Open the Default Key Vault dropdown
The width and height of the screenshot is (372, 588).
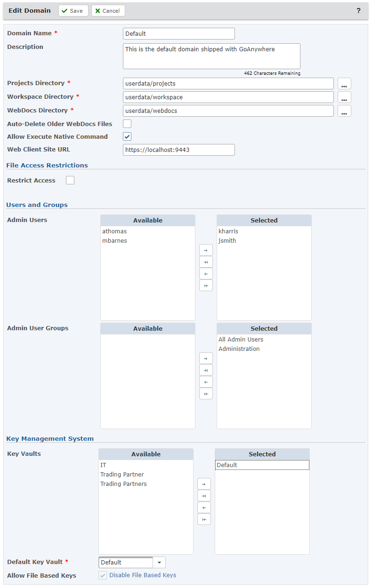(159, 563)
